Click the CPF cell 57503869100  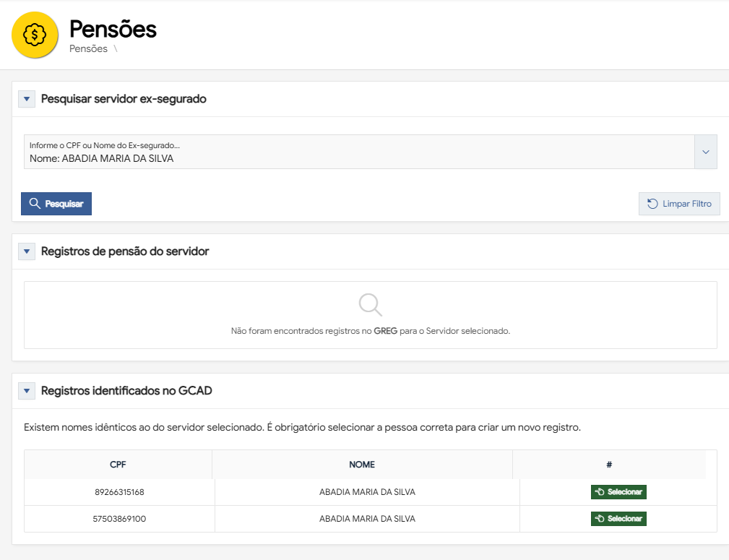click(119, 519)
